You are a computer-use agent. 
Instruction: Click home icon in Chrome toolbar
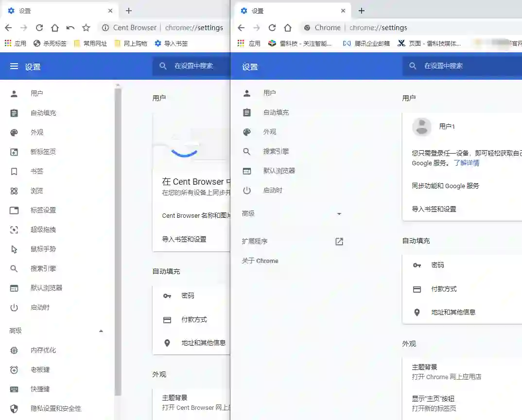[288, 28]
